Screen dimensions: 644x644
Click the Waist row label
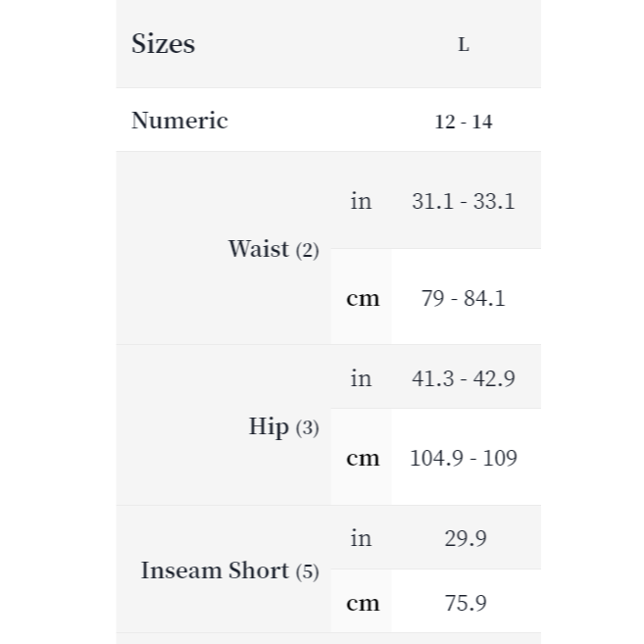click(259, 249)
